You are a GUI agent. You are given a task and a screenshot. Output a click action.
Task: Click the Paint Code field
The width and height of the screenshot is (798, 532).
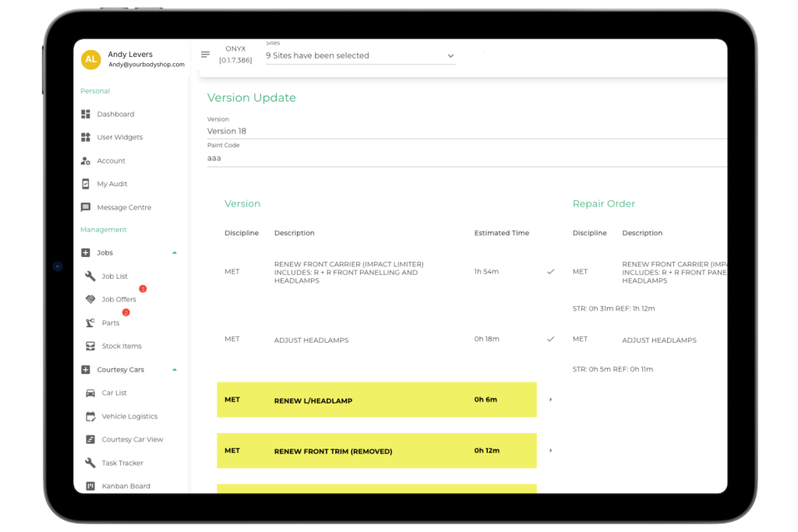467,158
